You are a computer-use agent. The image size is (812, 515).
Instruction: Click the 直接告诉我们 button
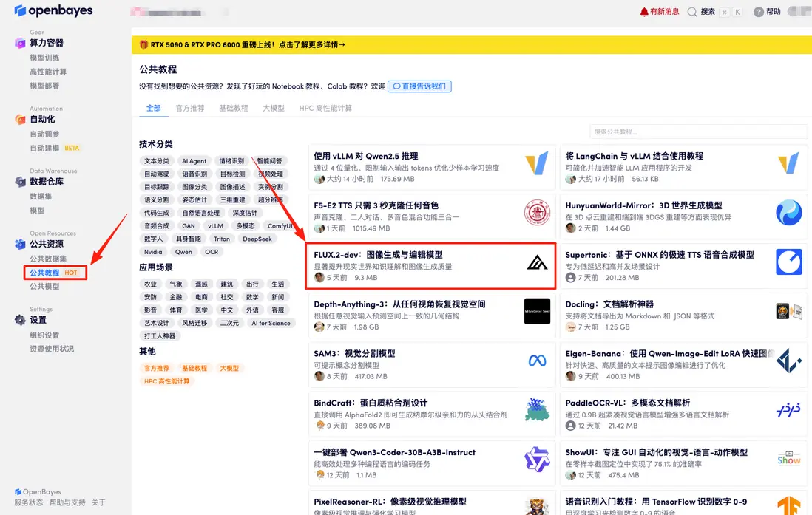click(x=419, y=86)
